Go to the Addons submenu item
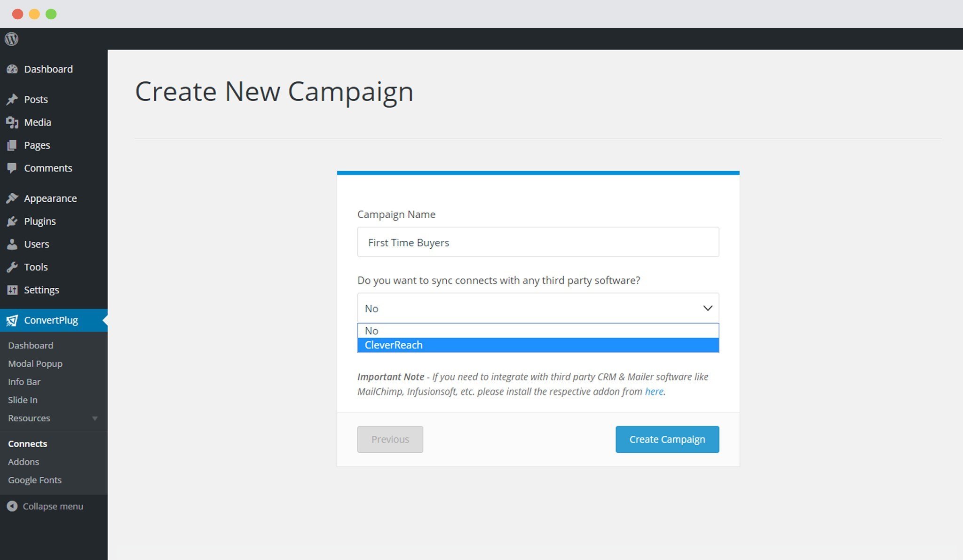The width and height of the screenshot is (963, 560). 24,462
